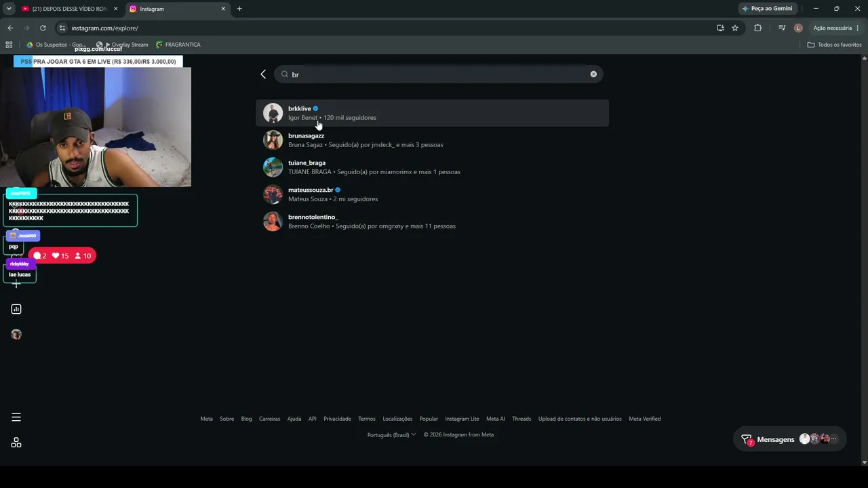The height and width of the screenshot is (488, 868).
Task: Click verified badge beside brkklive
Action: [316, 108]
